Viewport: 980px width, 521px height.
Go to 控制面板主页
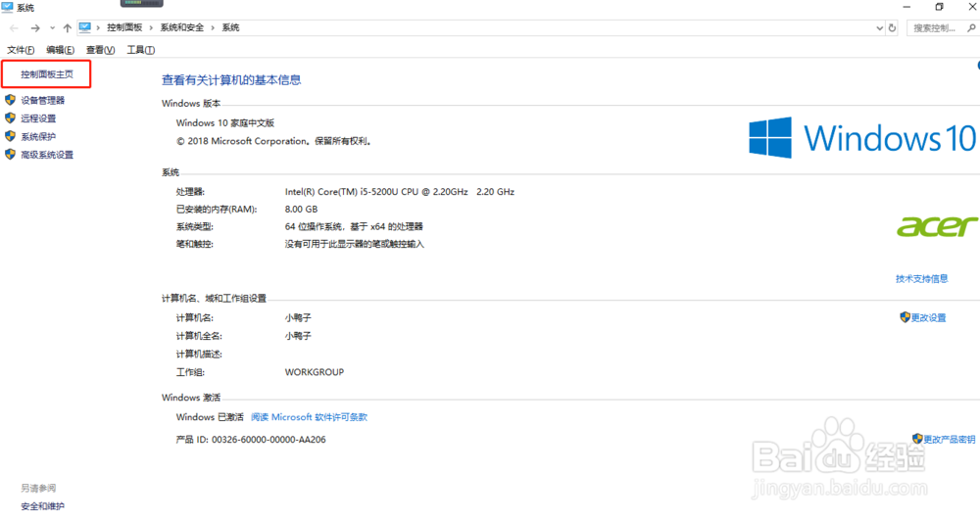click(47, 74)
